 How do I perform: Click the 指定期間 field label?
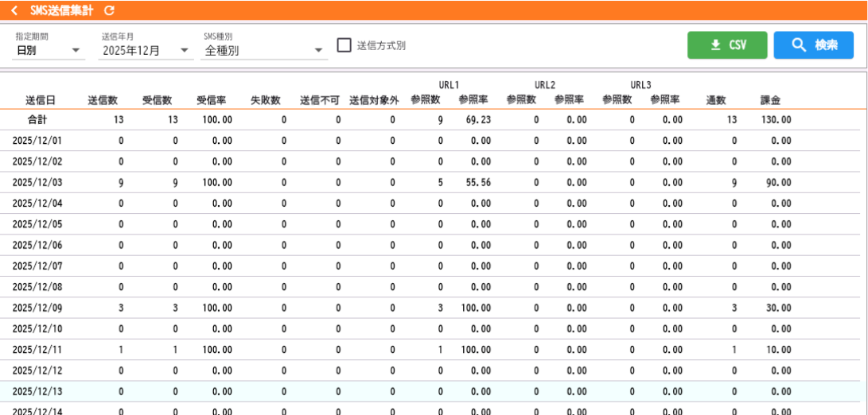[32, 37]
